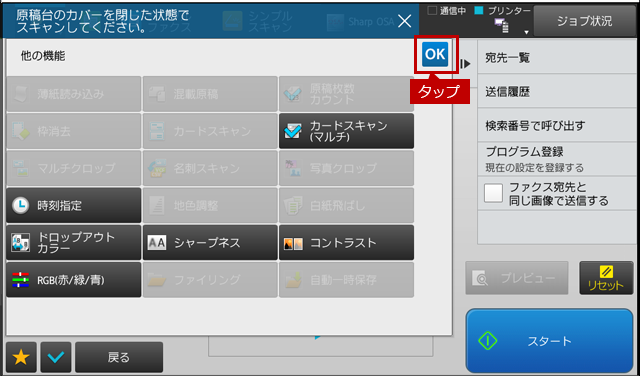Select greyed カードスキャン option

[x=210, y=131]
